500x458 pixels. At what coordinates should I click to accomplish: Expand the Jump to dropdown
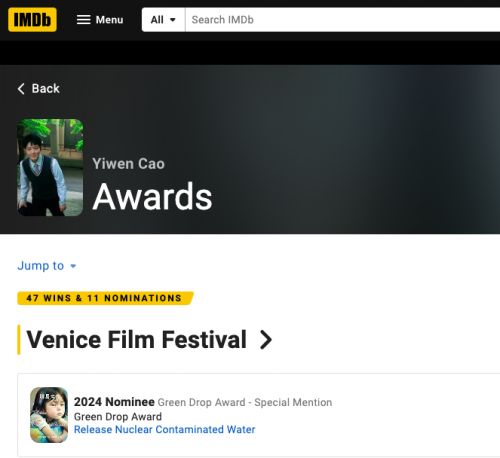[x=47, y=266]
